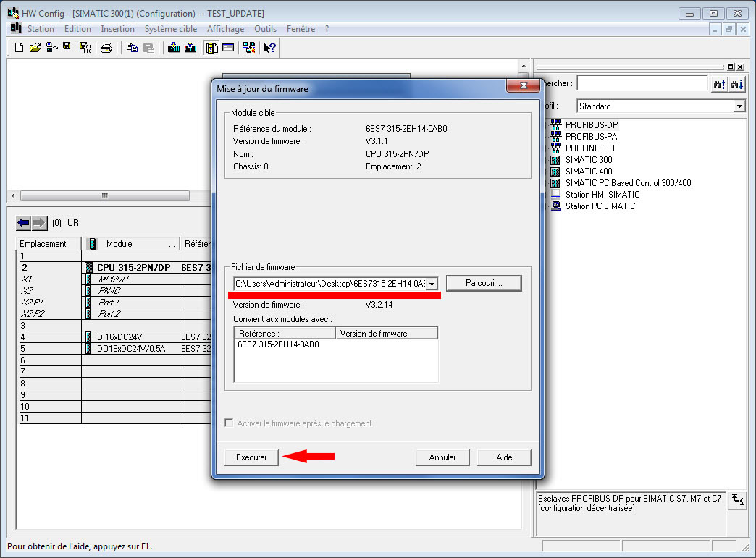Screen dimensions: 756x558
Task: Click the New station toolbar icon
Action: point(20,48)
